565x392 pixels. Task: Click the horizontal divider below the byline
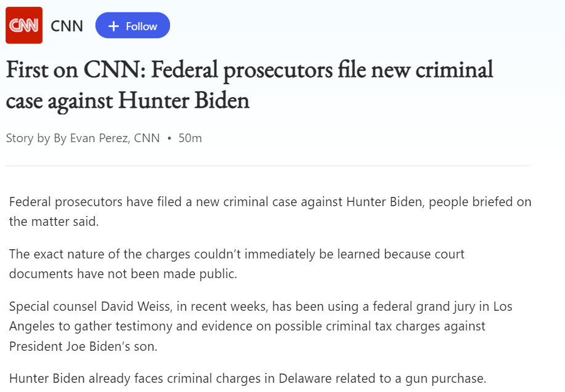(x=267, y=166)
